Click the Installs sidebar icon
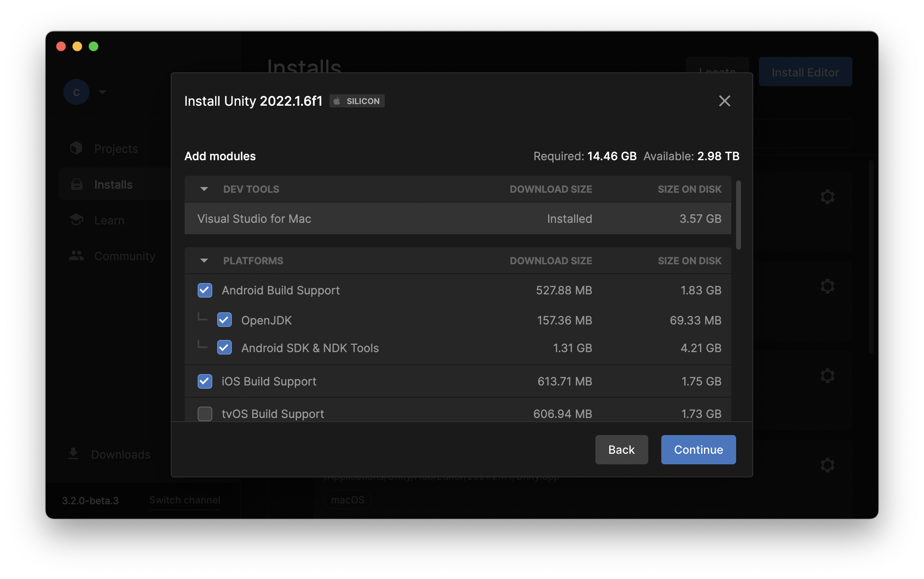This screenshot has height=579, width=924. click(75, 183)
